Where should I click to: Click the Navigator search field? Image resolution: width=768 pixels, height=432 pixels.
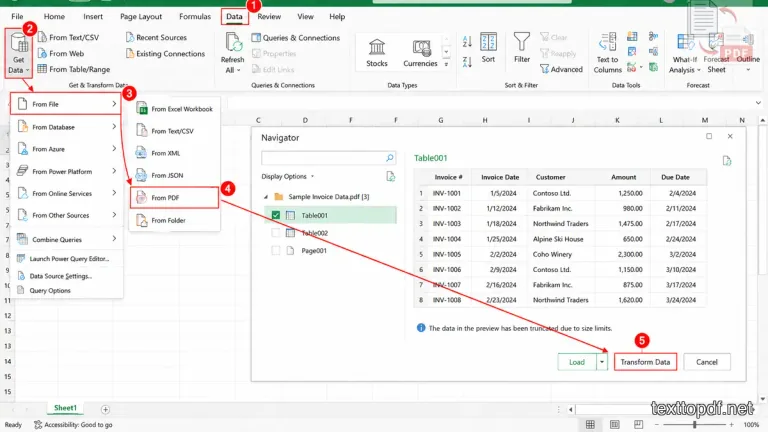tap(328, 158)
